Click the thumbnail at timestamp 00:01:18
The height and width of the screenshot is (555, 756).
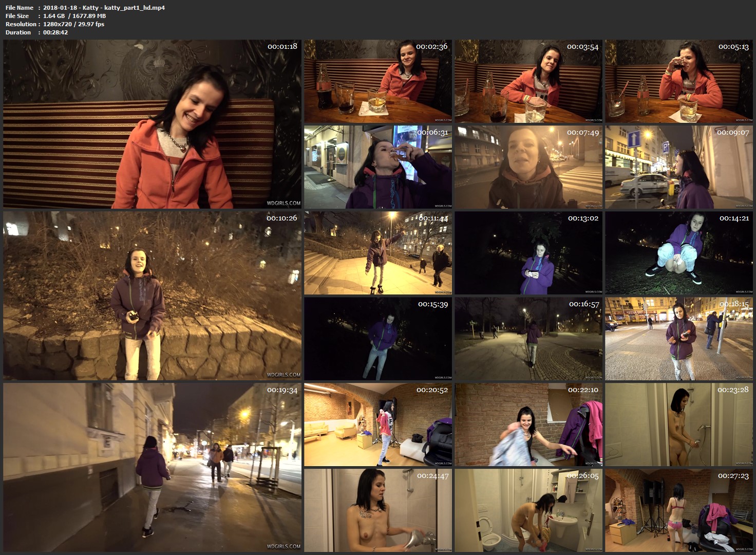tap(152, 124)
